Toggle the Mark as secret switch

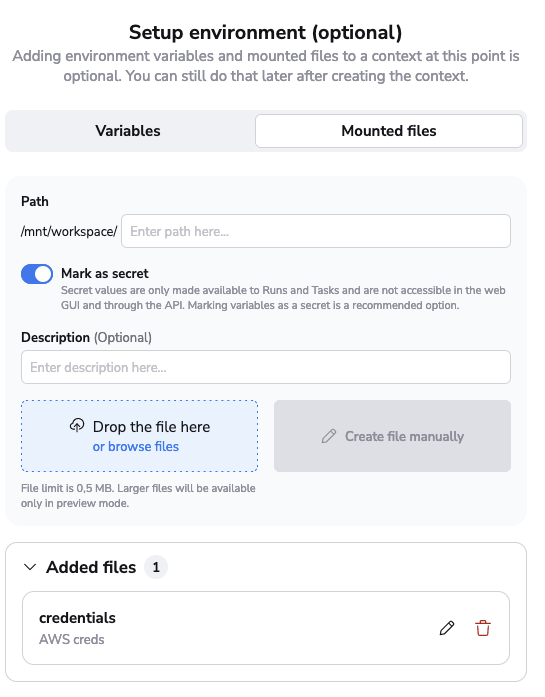click(x=37, y=274)
